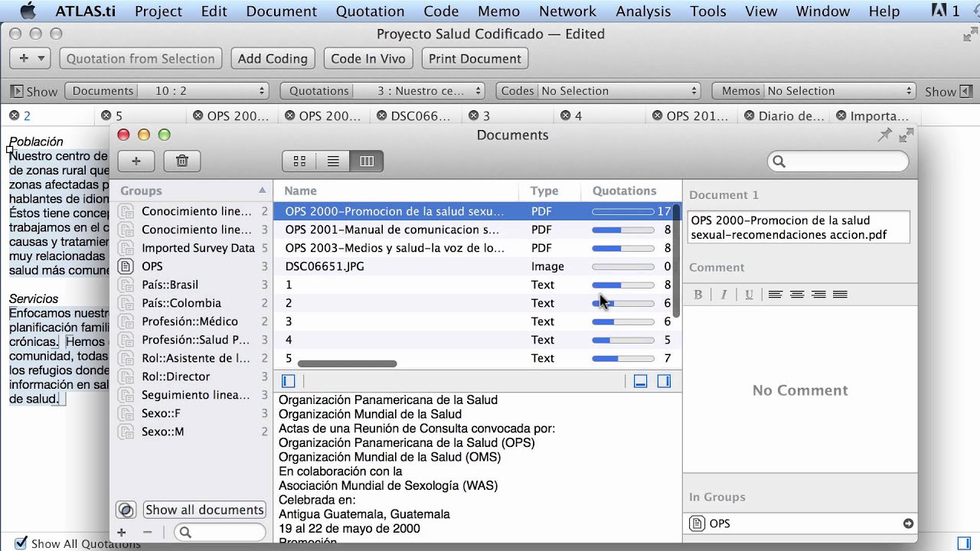Open the Analysis menu
Viewport: 980px width, 551px height.
click(643, 11)
